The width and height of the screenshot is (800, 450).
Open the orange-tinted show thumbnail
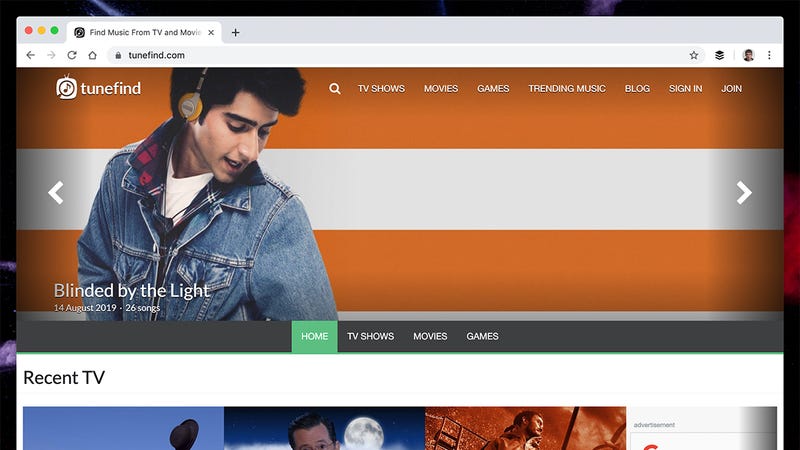[x=526, y=428]
